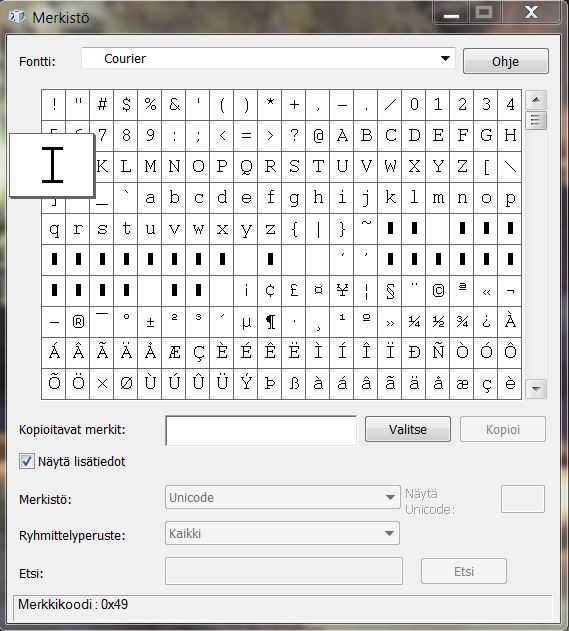This screenshot has height=631, width=569.
Task: Select the cent ¢ character
Action: (270, 291)
